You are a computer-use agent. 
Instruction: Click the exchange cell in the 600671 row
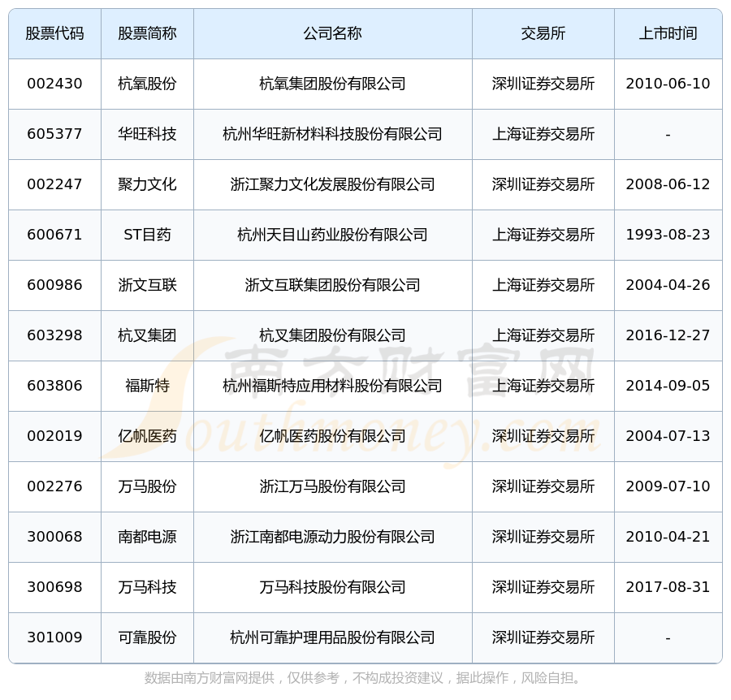click(x=543, y=235)
